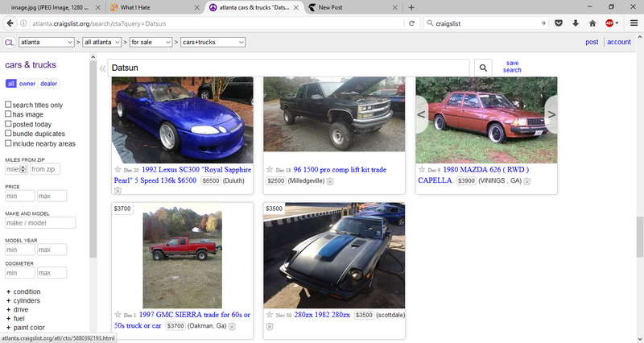The height and width of the screenshot is (343, 644).
Task: Enable search titles only
Action: click(x=8, y=105)
